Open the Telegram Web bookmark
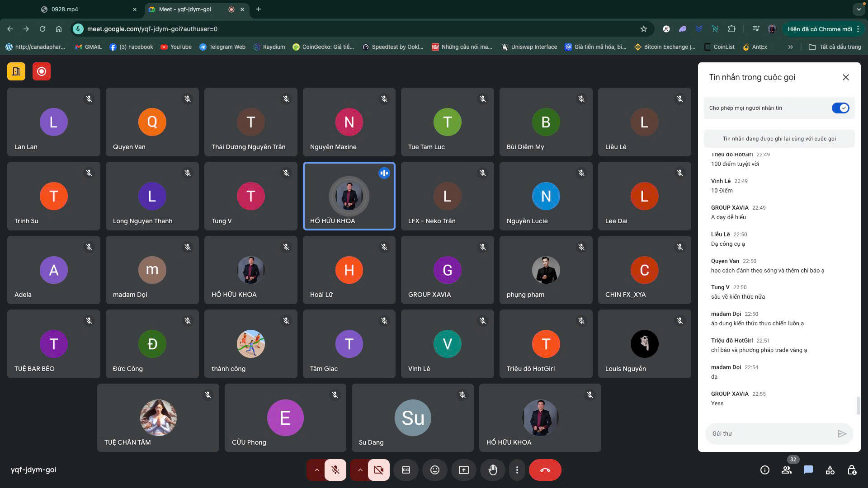 [x=222, y=47]
